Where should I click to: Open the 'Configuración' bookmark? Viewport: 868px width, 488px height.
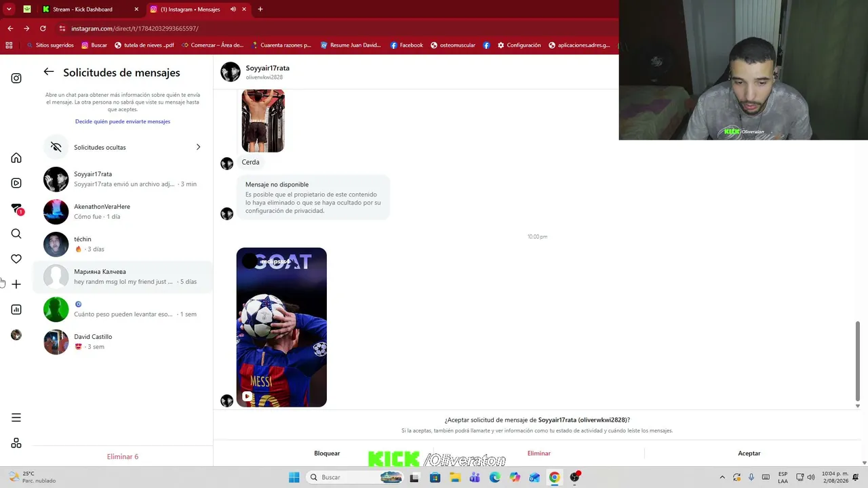(x=519, y=45)
